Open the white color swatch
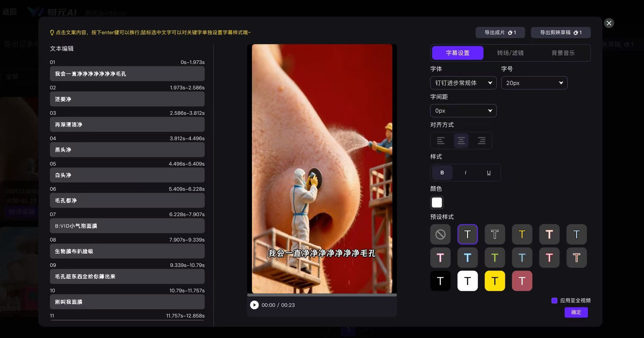Screen dimensions: 644x338 [437, 203]
